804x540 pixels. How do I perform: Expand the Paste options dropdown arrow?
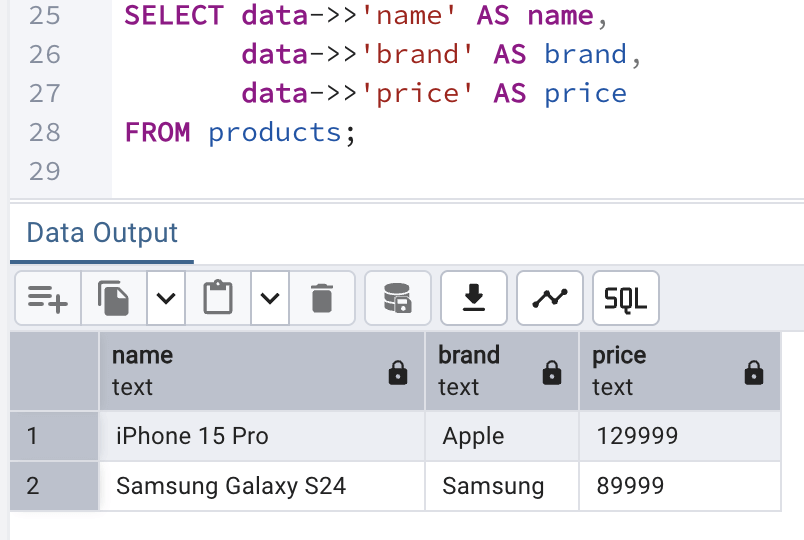pyautogui.click(x=270, y=298)
